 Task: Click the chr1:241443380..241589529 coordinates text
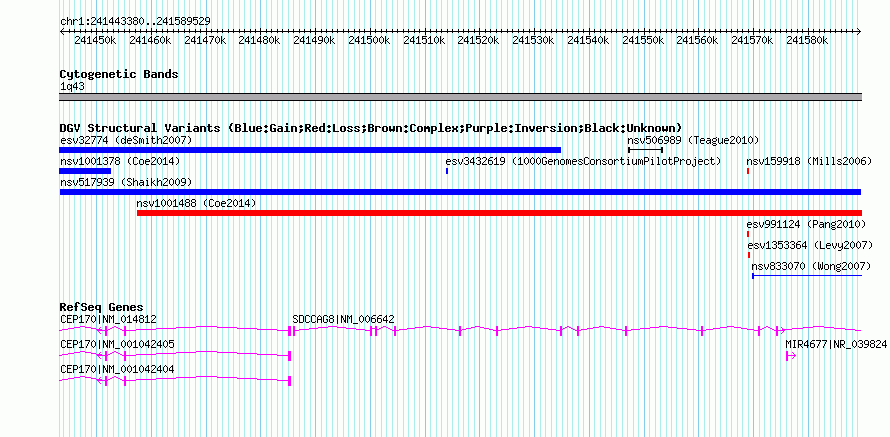135,21
